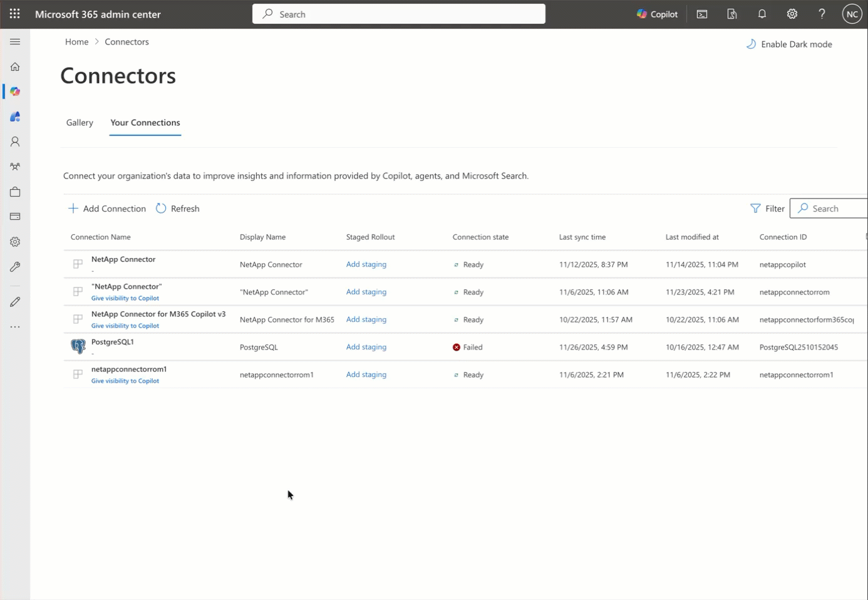
Task: Give visibility to Copilot for NetApp Connector v3
Action: click(x=125, y=326)
